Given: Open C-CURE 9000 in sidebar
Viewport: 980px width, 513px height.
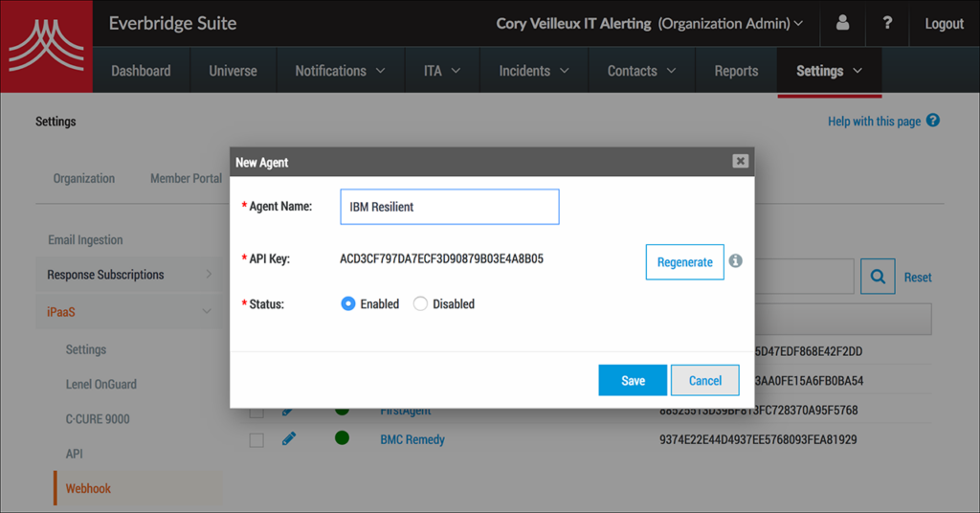Looking at the screenshot, I should coord(99,419).
